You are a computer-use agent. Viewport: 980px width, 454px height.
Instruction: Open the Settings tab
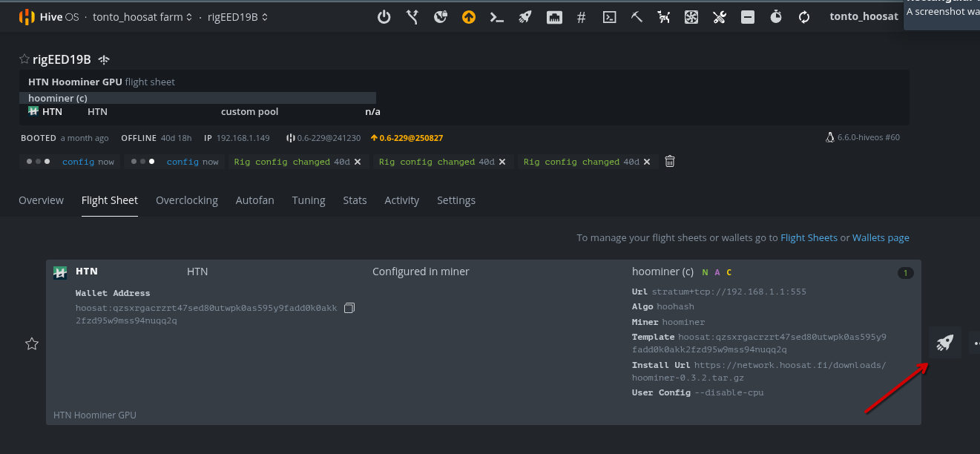pyautogui.click(x=456, y=200)
